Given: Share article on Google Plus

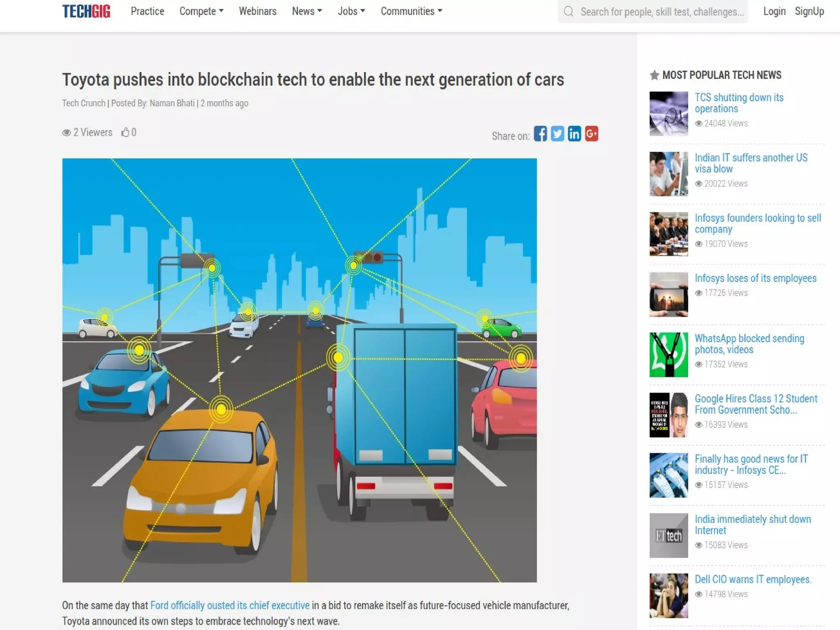Looking at the screenshot, I should coord(591,134).
